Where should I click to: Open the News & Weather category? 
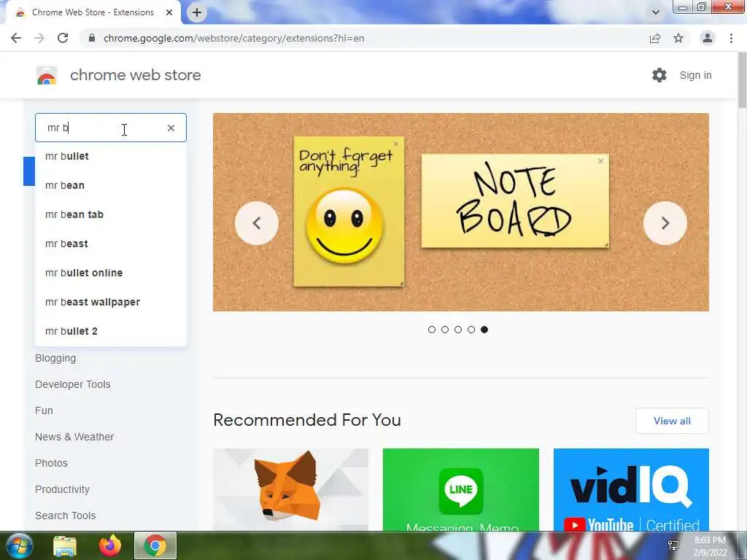tap(74, 437)
